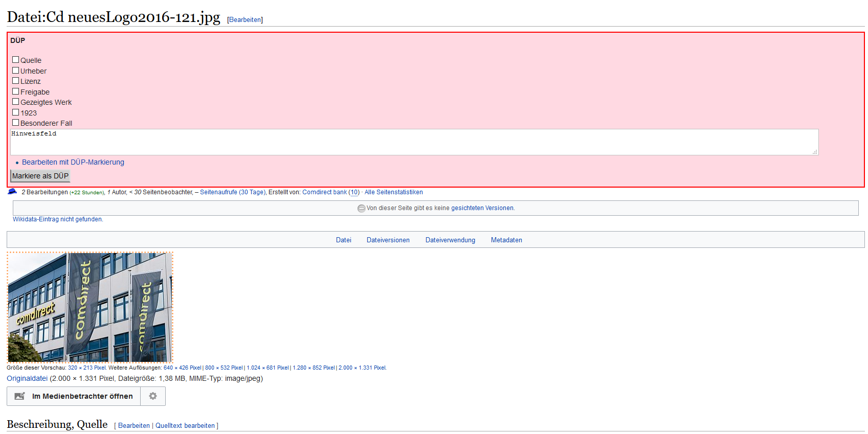Screen dimensions: 868x434
Task: Open the Comdirect bank user link
Action: pos(324,192)
